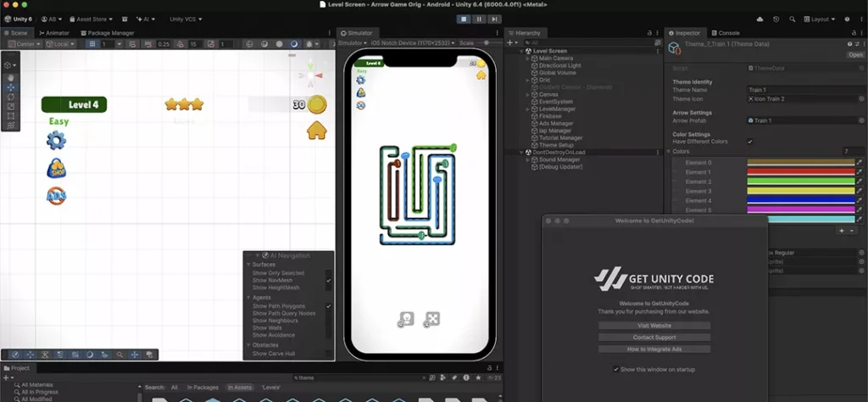868x402 pixels.
Task: Toggle the grid snapping icon in Scene toolbar
Action: (92, 44)
